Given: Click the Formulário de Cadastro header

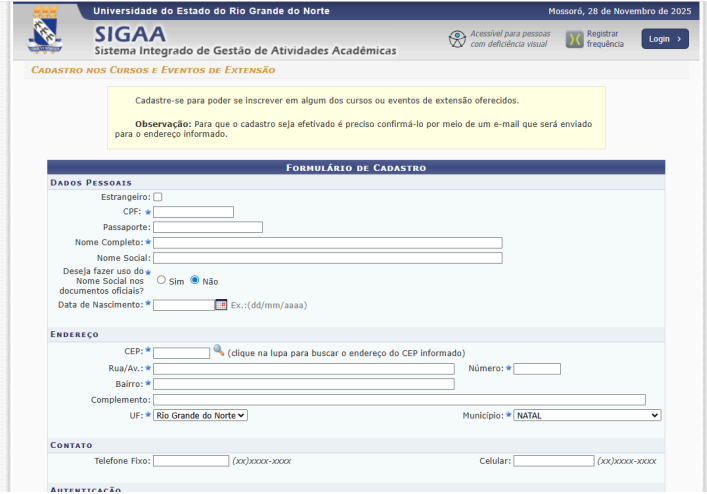Looking at the screenshot, I should click(356, 168).
